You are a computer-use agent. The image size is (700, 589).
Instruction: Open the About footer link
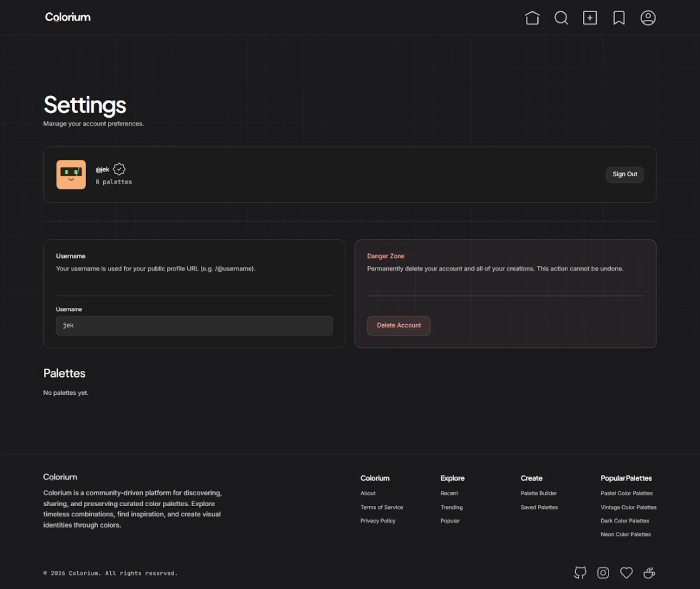point(368,493)
